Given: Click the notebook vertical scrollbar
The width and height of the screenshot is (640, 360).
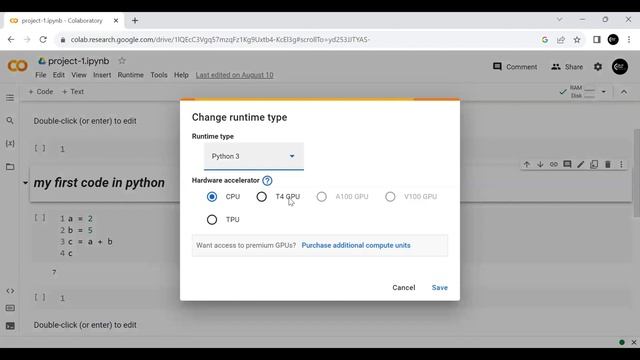Looking at the screenshot, I should (636, 173).
